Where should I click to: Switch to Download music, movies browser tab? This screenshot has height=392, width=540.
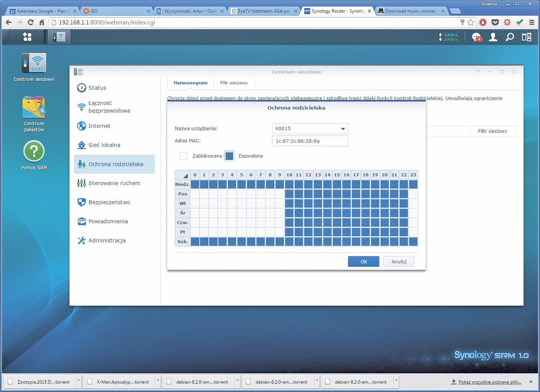click(x=411, y=11)
